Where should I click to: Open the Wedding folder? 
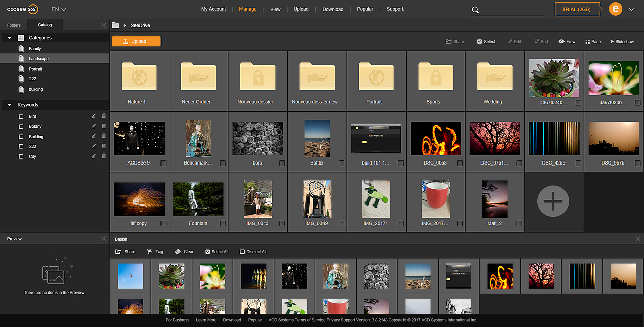point(495,76)
